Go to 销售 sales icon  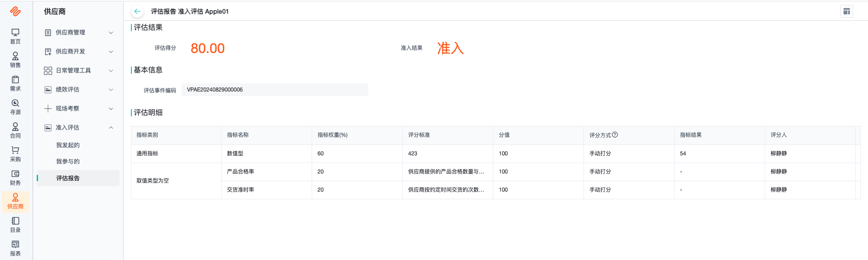[x=15, y=56]
